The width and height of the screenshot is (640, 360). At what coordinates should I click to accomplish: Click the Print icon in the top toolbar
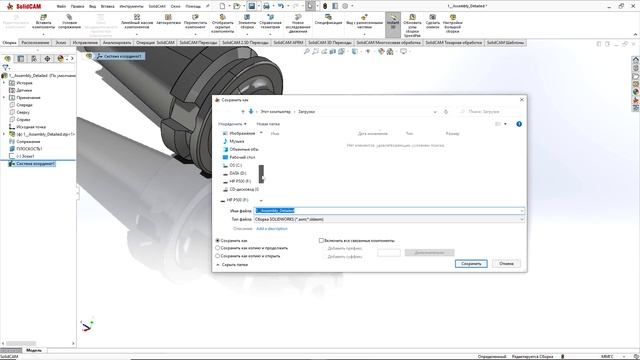click(266, 6)
